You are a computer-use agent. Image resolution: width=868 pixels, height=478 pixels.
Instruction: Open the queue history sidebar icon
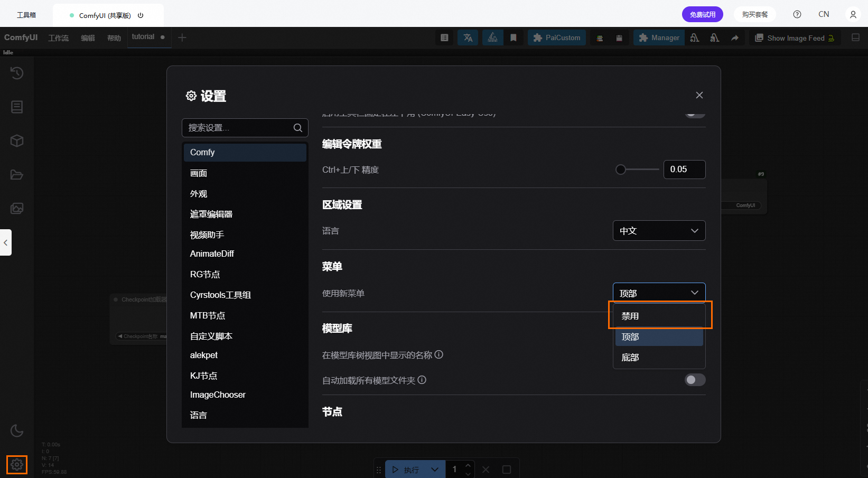[x=17, y=73]
